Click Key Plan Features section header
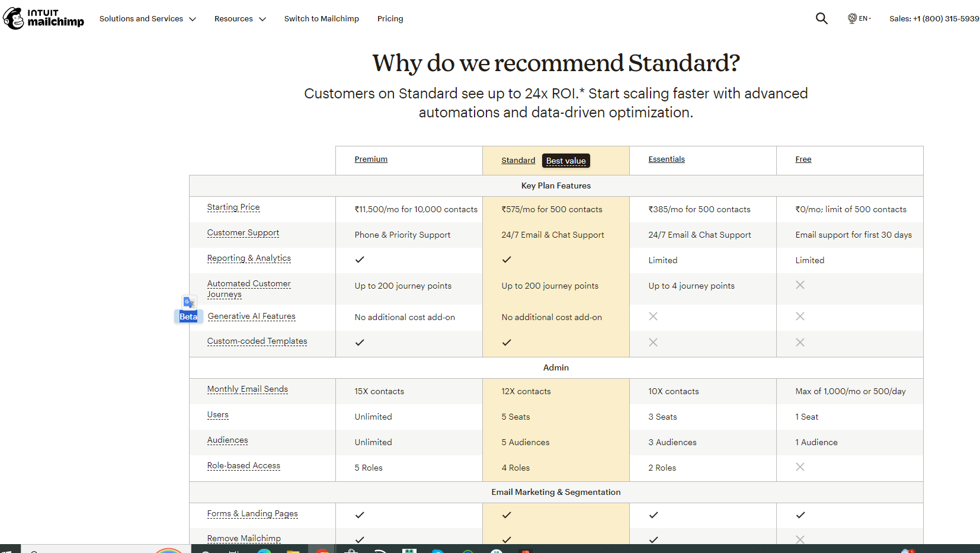 556,186
